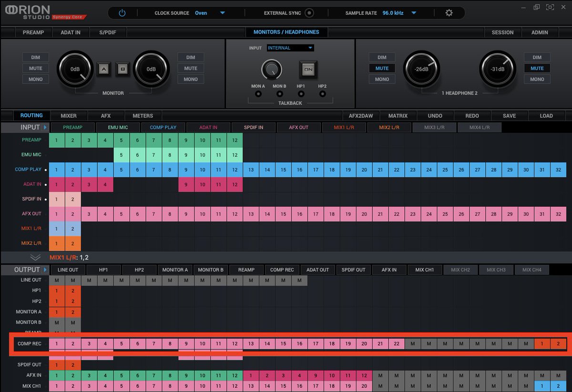Toggle MONO on the left monitor
572x392 pixels.
point(36,79)
